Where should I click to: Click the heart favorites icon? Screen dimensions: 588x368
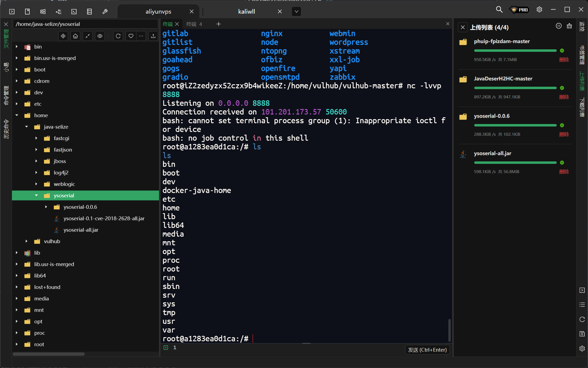click(x=131, y=36)
